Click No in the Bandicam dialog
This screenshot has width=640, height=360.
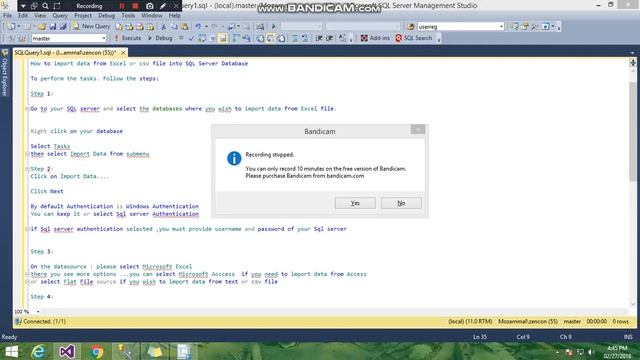point(401,203)
